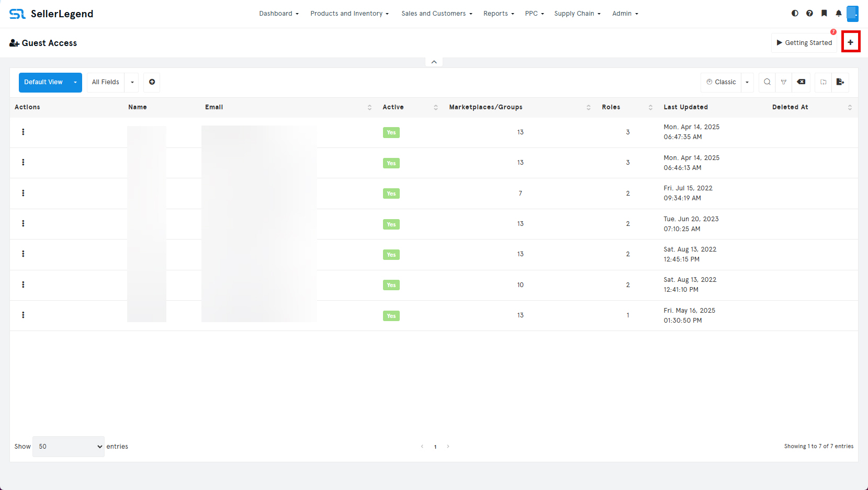Open notifications bell icon

[839, 14]
